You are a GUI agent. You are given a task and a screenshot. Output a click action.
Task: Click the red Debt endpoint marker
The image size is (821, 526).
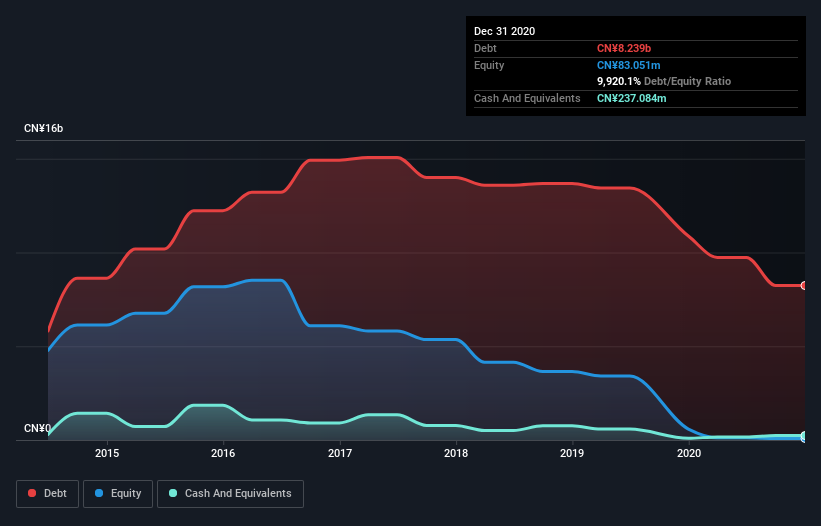pos(804,285)
